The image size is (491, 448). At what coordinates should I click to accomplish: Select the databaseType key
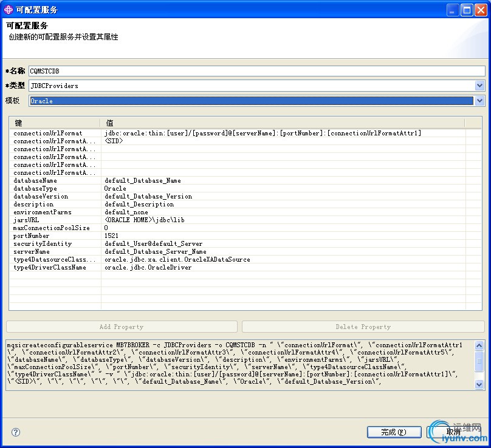pyautogui.click(x=35, y=188)
